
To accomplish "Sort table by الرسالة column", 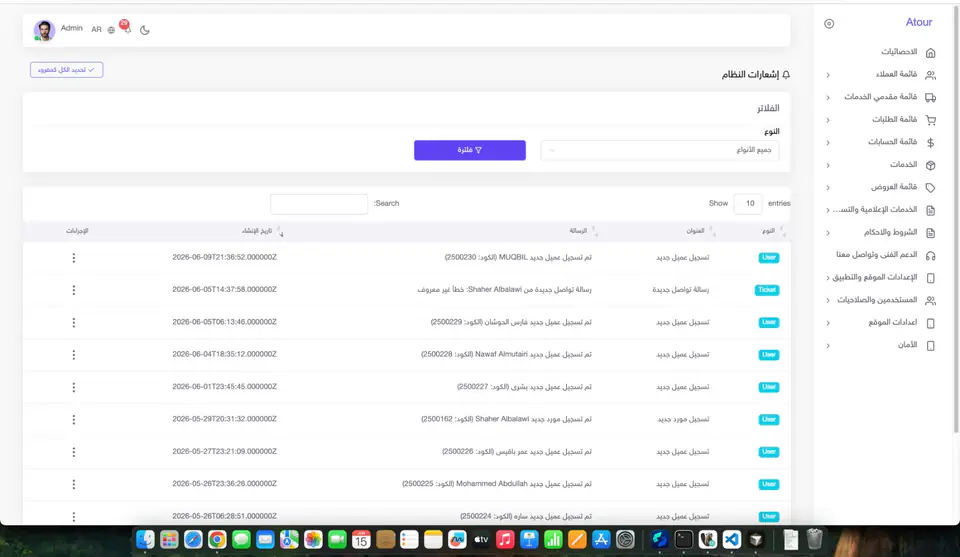I will (578, 231).
